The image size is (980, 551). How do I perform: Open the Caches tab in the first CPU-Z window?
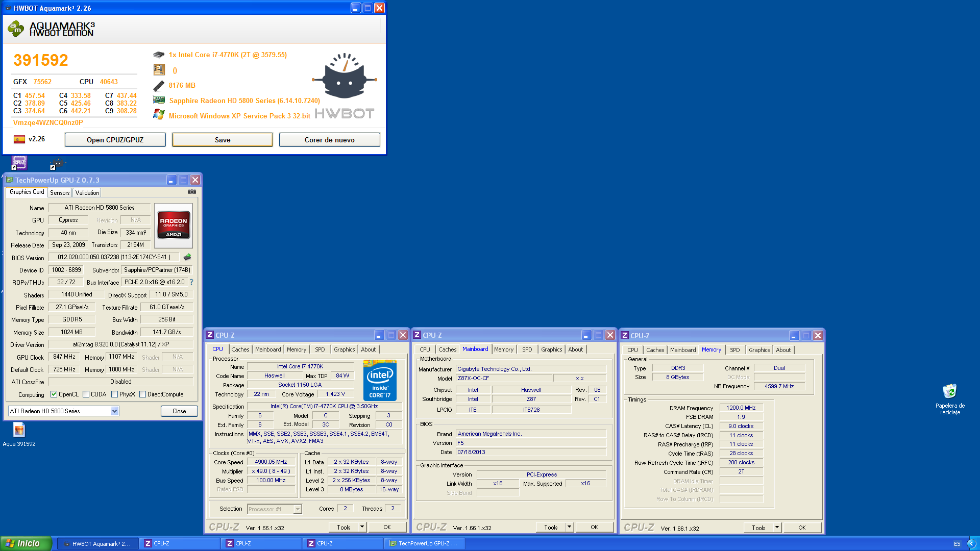pyautogui.click(x=240, y=349)
